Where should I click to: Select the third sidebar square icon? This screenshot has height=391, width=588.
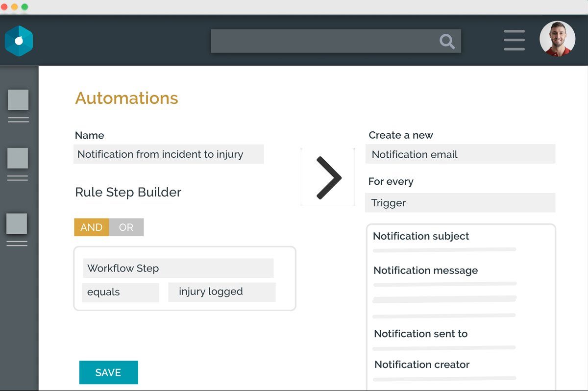[x=17, y=223]
